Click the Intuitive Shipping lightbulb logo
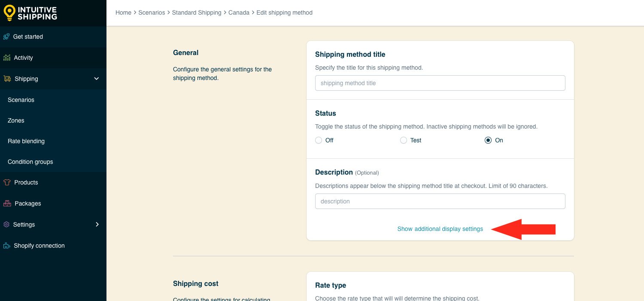 [x=9, y=12]
